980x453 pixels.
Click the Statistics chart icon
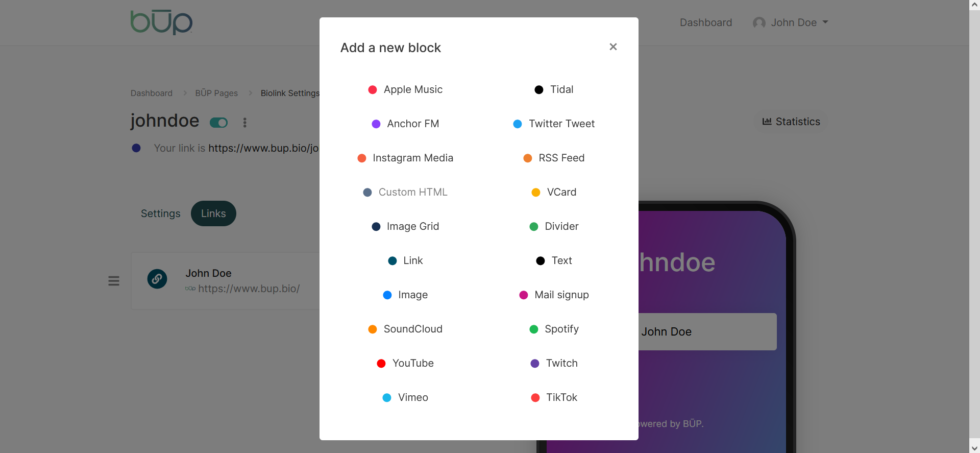pyautogui.click(x=767, y=122)
